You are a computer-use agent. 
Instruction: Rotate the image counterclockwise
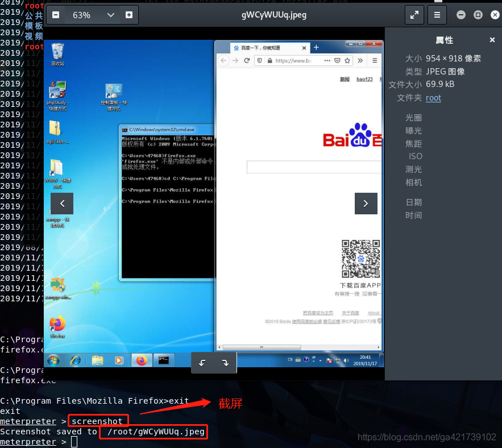coord(202,363)
